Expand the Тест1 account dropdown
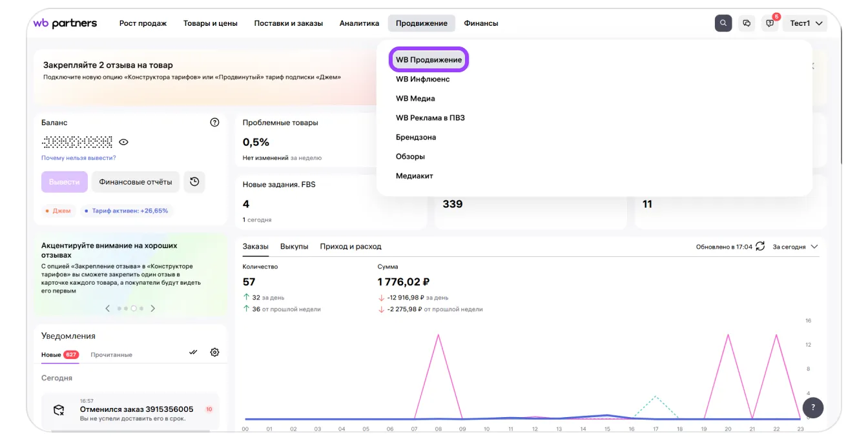The height and width of the screenshot is (439, 868). pyautogui.click(x=807, y=23)
